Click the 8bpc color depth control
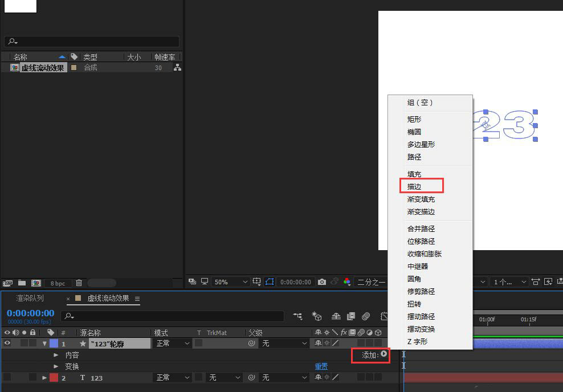 click(58, 283)
